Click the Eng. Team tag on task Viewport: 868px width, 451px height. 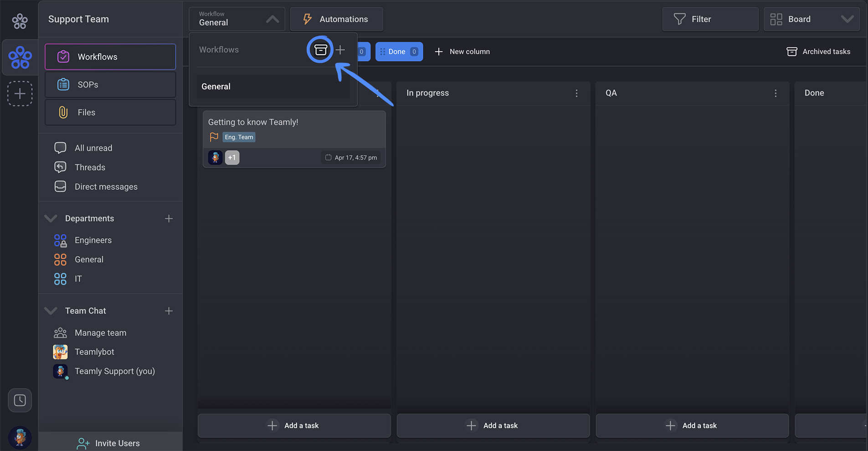239,137
